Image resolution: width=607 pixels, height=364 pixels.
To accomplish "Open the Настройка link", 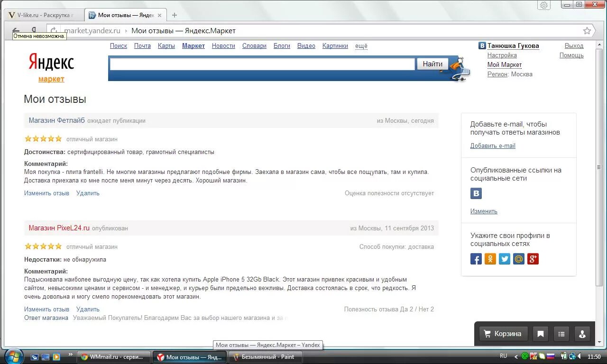I will [502, 55].
